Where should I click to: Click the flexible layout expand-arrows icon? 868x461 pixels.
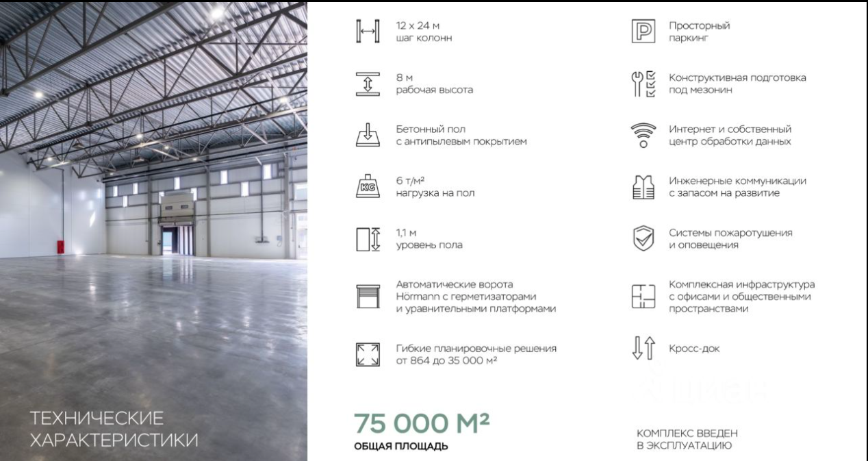pos(368,355)
